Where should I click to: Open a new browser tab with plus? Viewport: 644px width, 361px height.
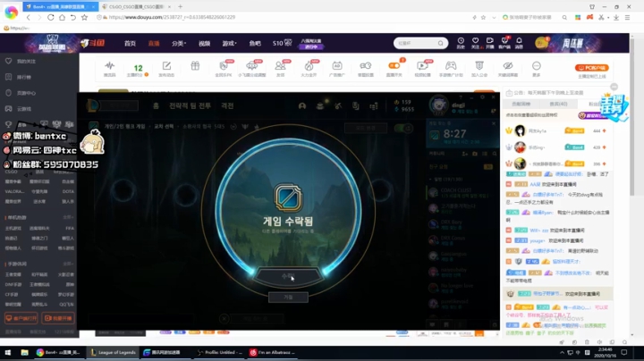coord(181,6)
